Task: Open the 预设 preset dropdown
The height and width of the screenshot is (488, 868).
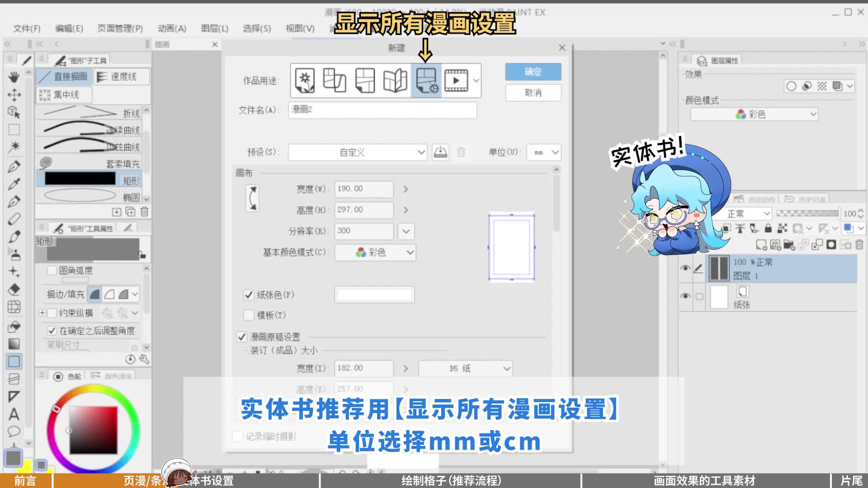Action: click(x=358, y=153)
